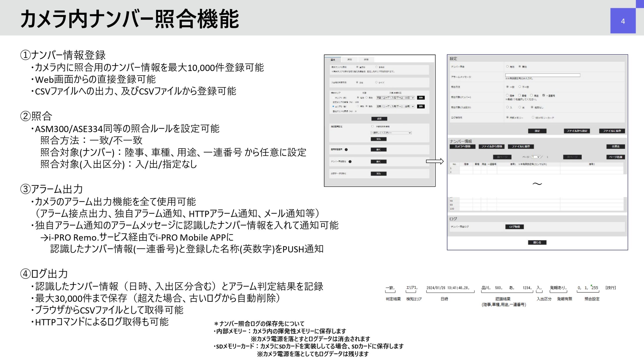Click the info icon beside ナンバー照合設定
This screenshot has width=644, height=362.
350,162
